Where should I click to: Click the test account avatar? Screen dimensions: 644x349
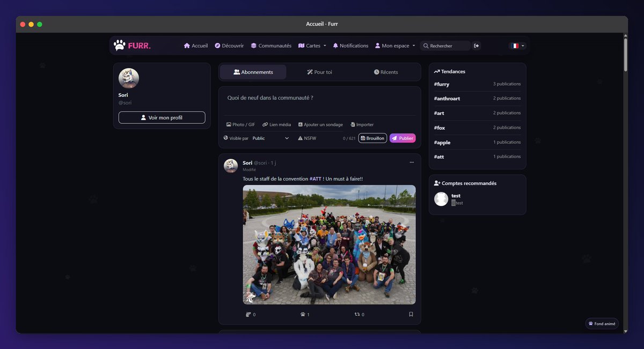[x=441, y=199]
